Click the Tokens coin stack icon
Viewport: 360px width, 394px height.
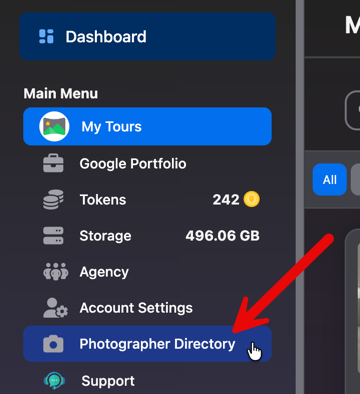53,199
